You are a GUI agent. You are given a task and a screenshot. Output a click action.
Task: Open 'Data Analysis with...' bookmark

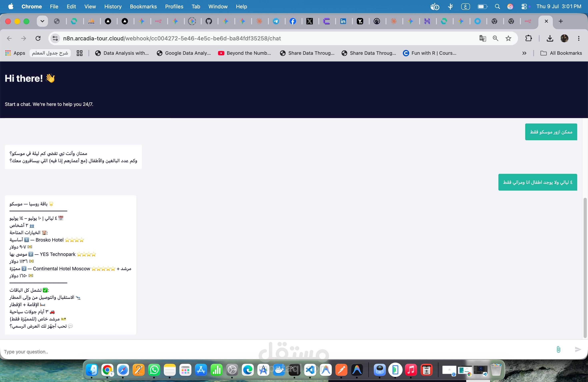click(122, 53)
